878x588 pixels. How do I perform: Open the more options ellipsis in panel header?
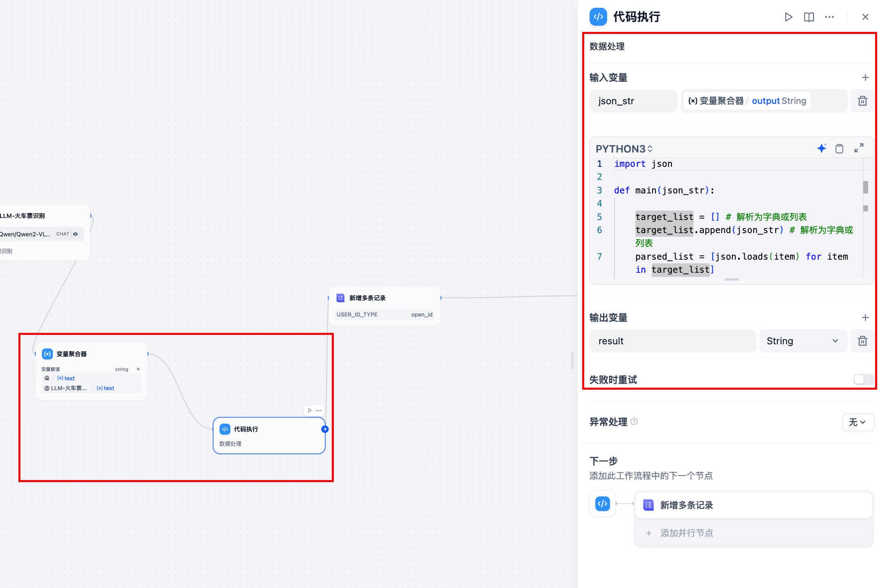point(829,17)
